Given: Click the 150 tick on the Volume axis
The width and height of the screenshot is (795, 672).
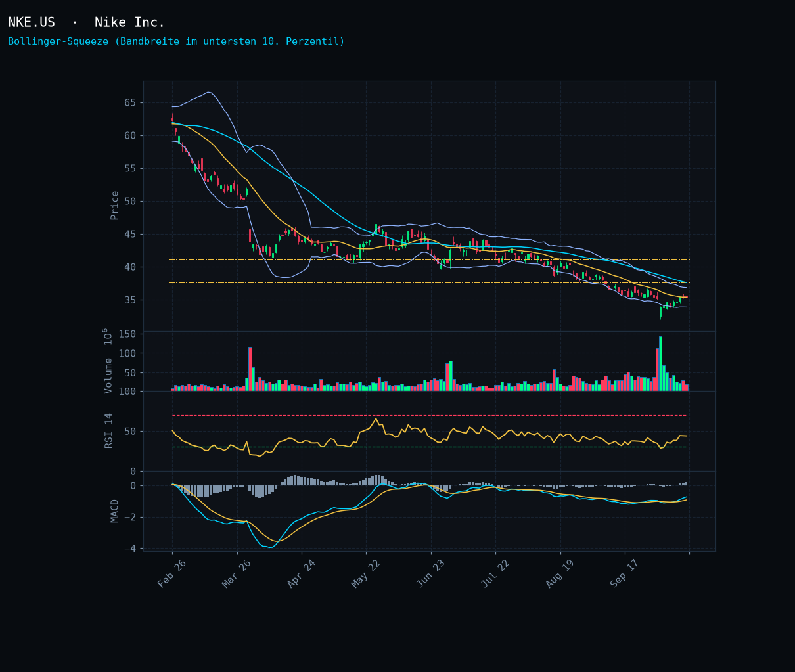Looking at the screenshot, I should click(x=127, y=334).
